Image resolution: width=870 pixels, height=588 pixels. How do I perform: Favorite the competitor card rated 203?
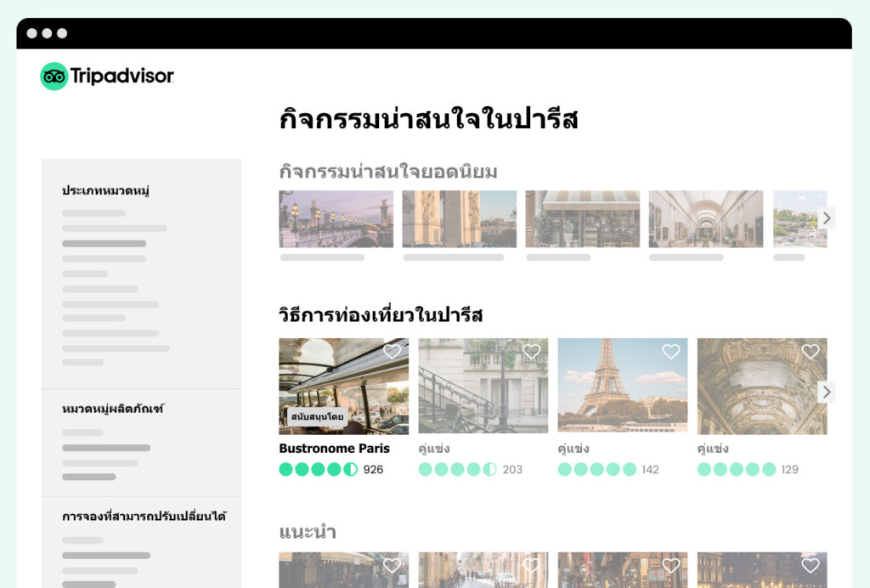tap(532, 351)
